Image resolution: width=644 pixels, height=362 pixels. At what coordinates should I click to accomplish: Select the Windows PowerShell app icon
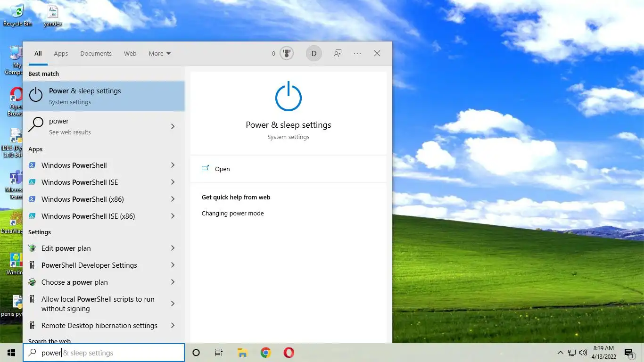(x=32, y=165)
